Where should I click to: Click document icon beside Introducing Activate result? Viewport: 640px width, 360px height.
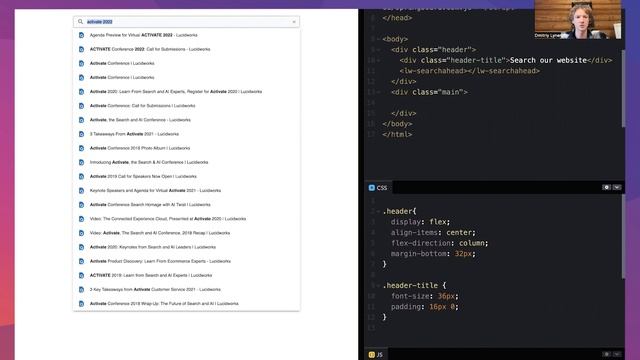coord(81,162)
